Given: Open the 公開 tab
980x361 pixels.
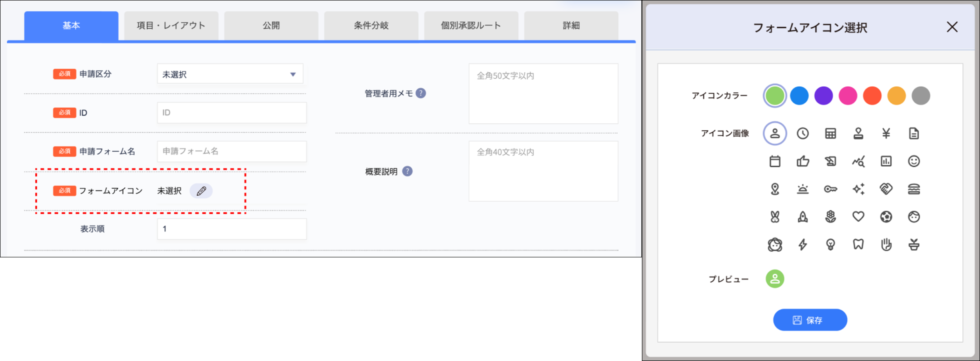Looking at the screenshot, I should 271,26.
